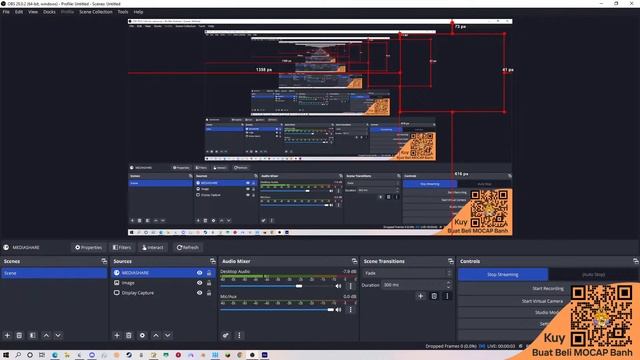The height and width of the screenshot is (360, 640).
Task: Move the selected source down
Action: click(x=168, y=335)
